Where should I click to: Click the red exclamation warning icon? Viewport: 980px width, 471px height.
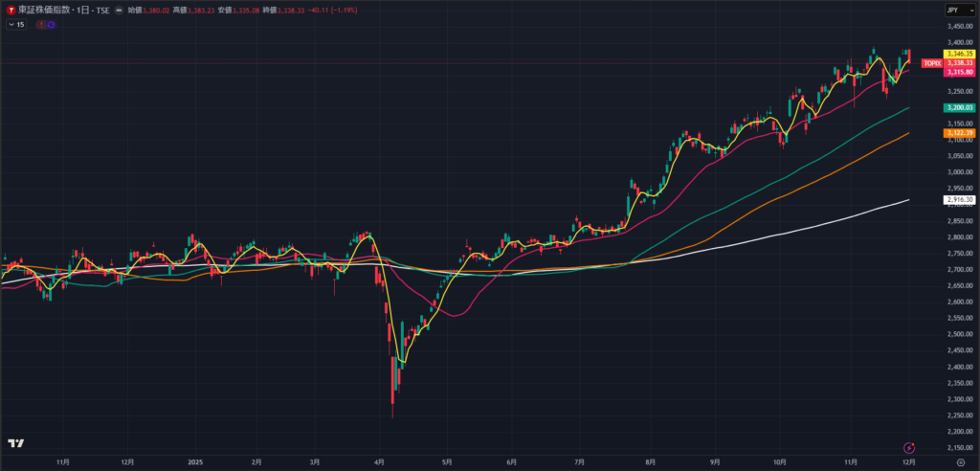click(x=39, y=24)
